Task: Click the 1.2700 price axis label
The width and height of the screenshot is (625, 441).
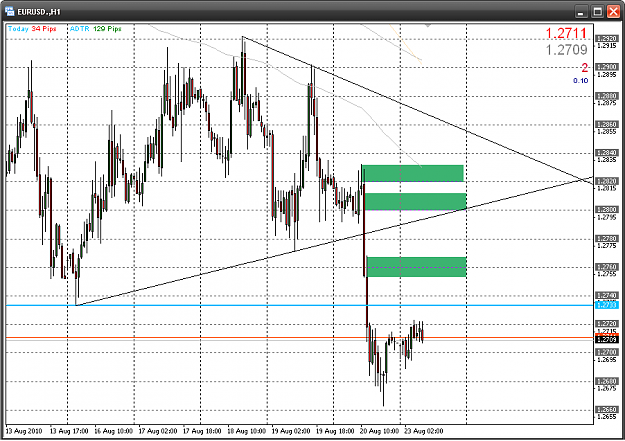Action: click(607, 352)
